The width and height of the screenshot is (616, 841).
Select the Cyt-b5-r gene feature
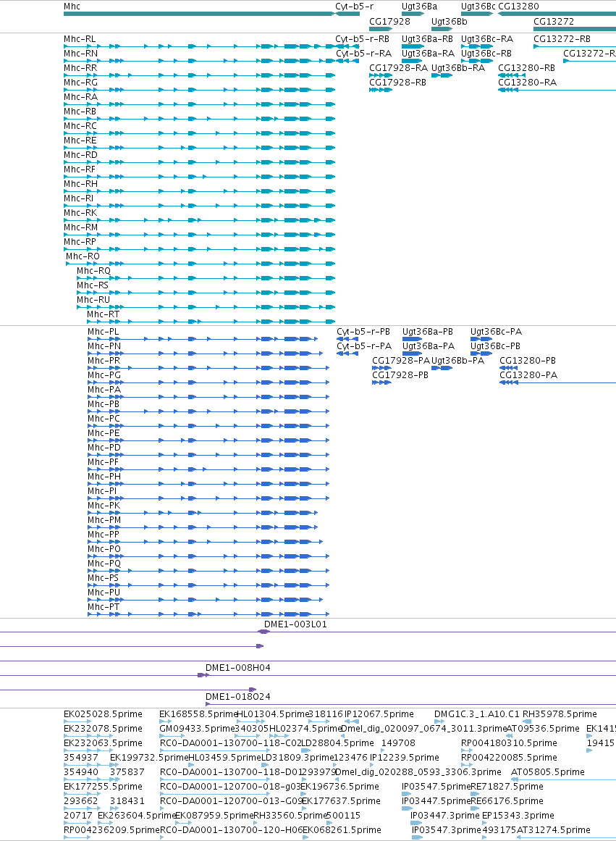click(347, 14)
